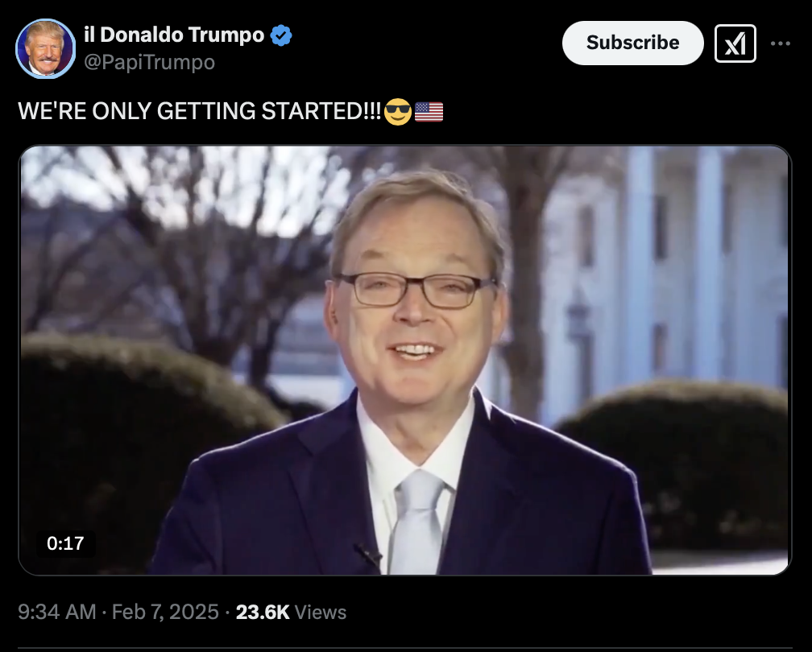Viewport: 812px width, 652px height.
Task: Click the American flag emoji
Action: [x=429, y=112]
